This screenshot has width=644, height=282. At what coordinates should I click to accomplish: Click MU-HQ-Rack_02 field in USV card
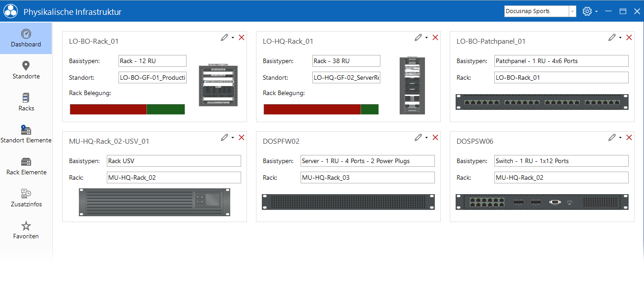(x=174, y=177)
